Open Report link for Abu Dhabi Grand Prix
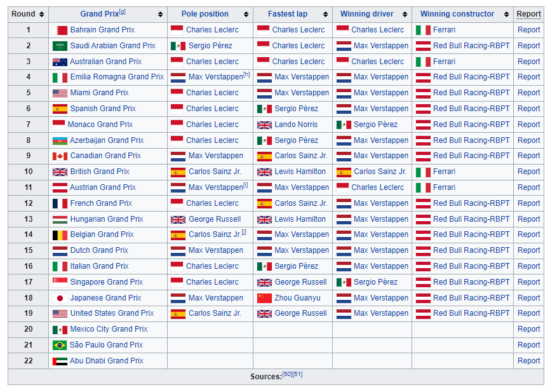The width and height of the screenshot is (550, 392). 528,361
